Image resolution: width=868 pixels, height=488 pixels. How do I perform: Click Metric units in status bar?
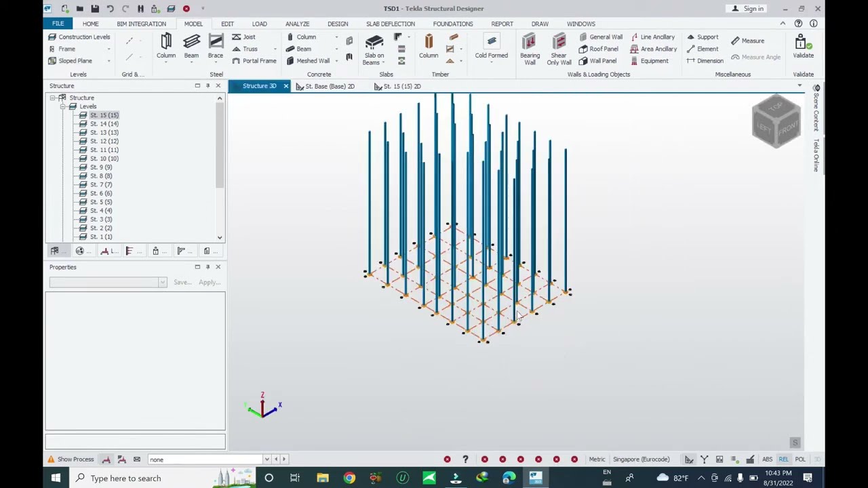597,460
